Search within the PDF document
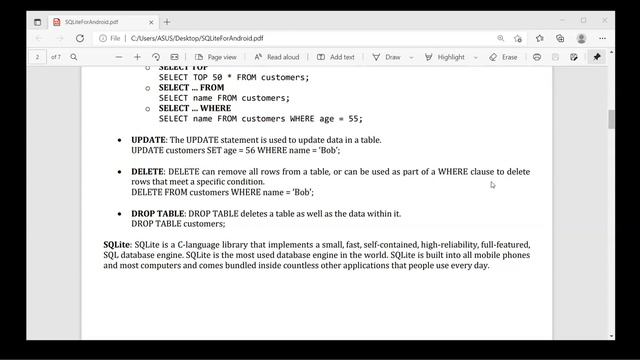The height and width of the screenshot is (360, 640). [74, 57]
